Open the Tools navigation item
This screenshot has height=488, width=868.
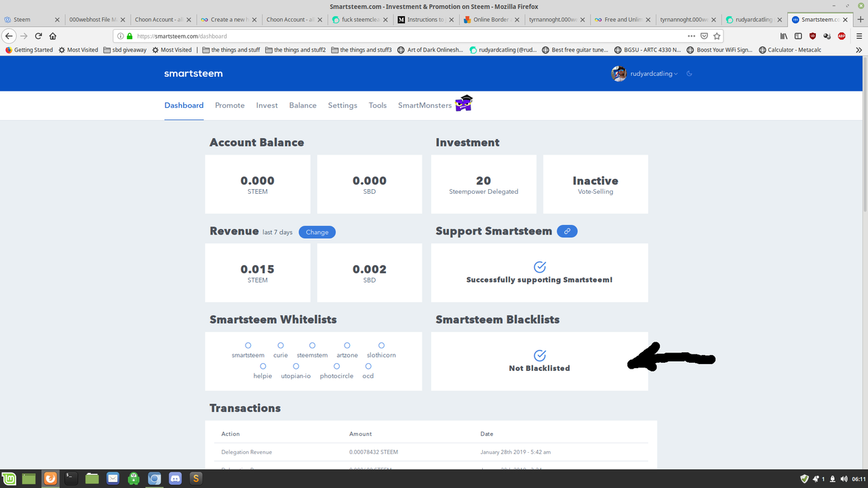coord(378,105)
